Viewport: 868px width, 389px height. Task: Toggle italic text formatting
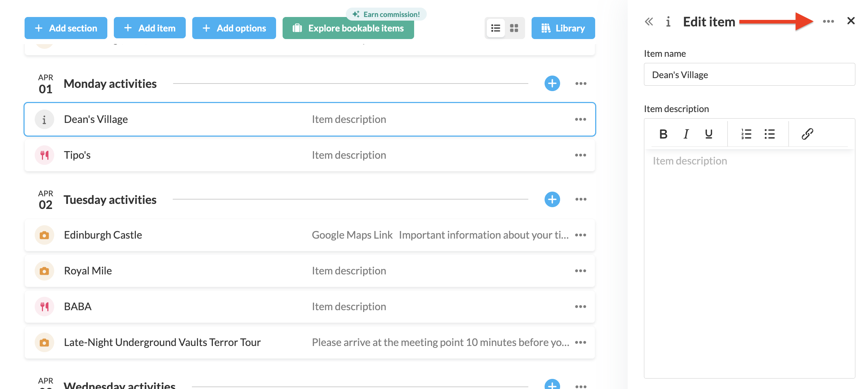click(686, 134)
